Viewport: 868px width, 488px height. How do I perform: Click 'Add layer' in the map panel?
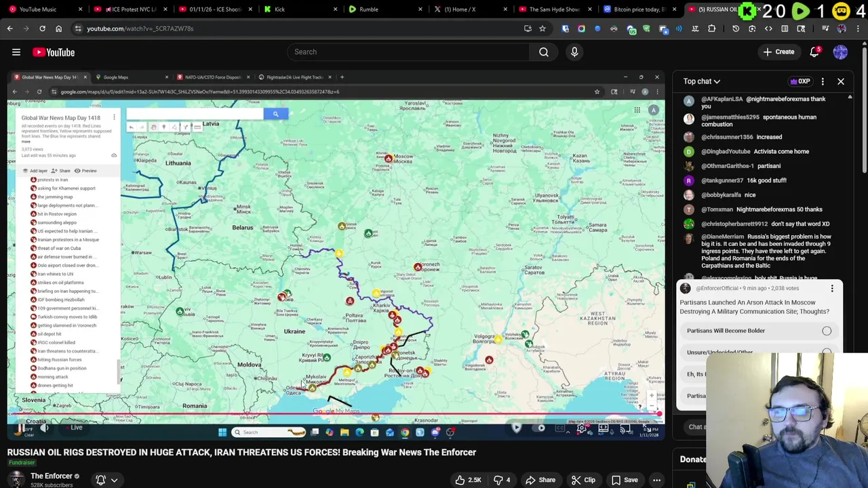click(35, 171)
